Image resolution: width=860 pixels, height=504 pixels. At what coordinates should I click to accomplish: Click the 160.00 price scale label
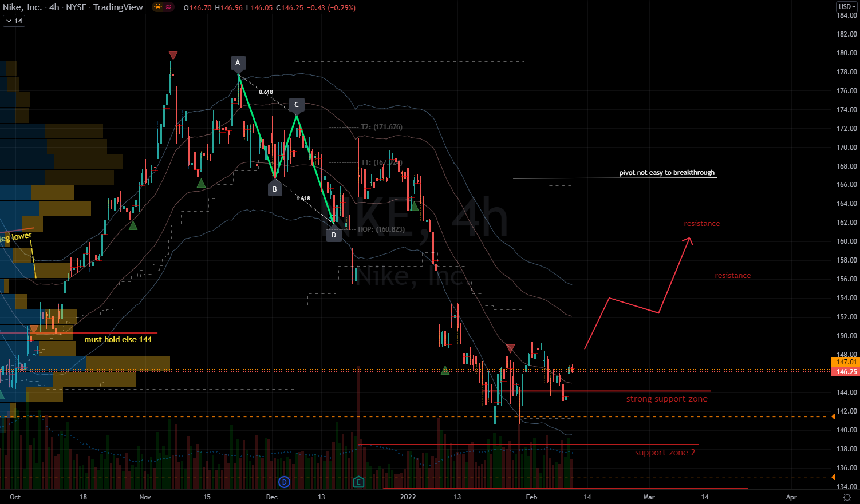(x=847, y=241)
